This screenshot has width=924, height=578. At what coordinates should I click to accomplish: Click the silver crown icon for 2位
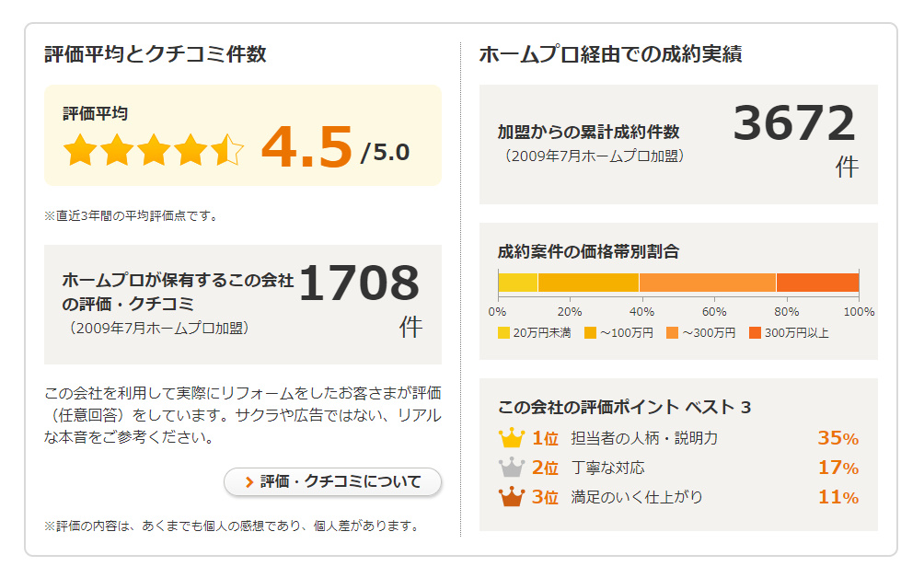[511, 468]
